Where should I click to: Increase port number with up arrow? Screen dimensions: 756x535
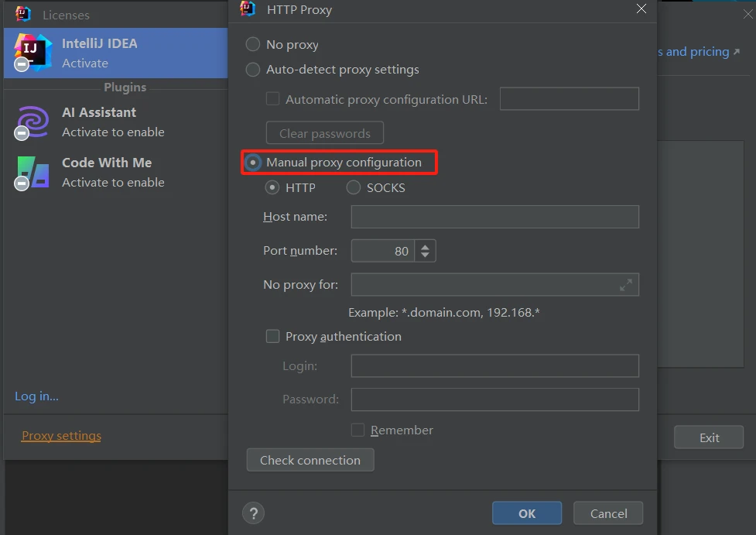click(x=425, y=246)
